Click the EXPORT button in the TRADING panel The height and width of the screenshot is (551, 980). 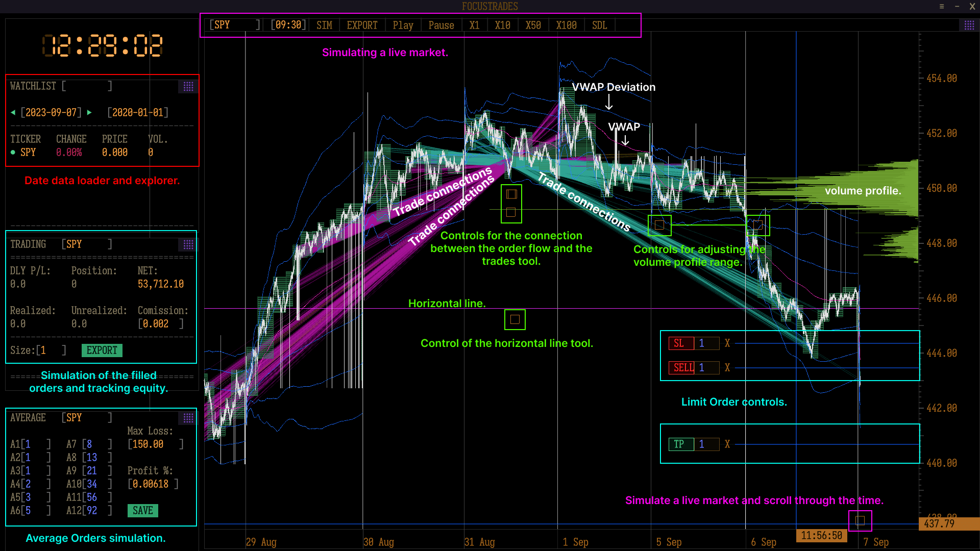[x=102, y=350]
